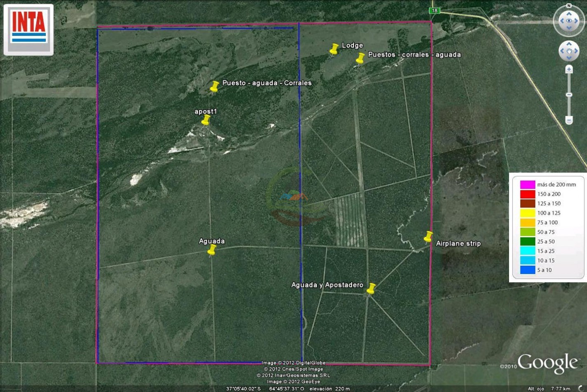Click the Lodge yellow pushpin

pyautogui.click(x=334, y=49)
